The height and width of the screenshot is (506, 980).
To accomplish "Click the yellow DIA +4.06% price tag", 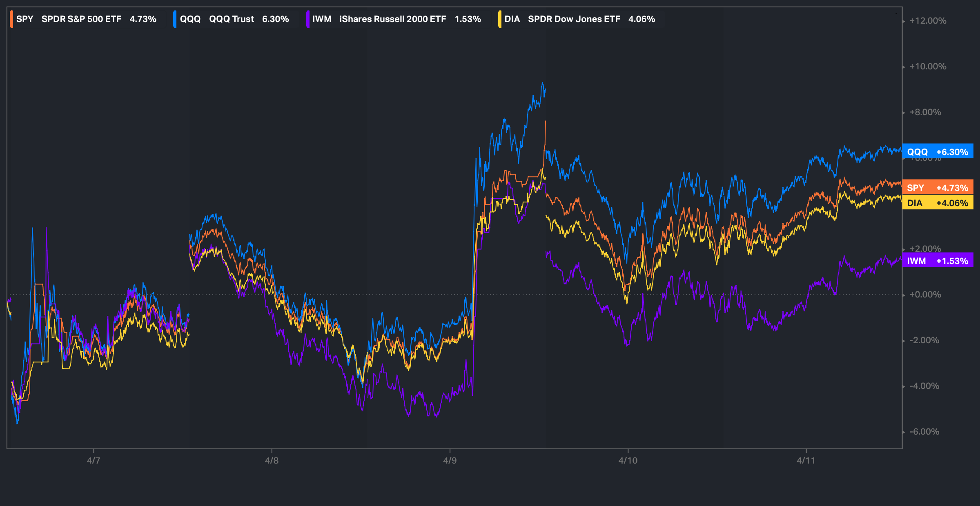I will click(938, 203).
